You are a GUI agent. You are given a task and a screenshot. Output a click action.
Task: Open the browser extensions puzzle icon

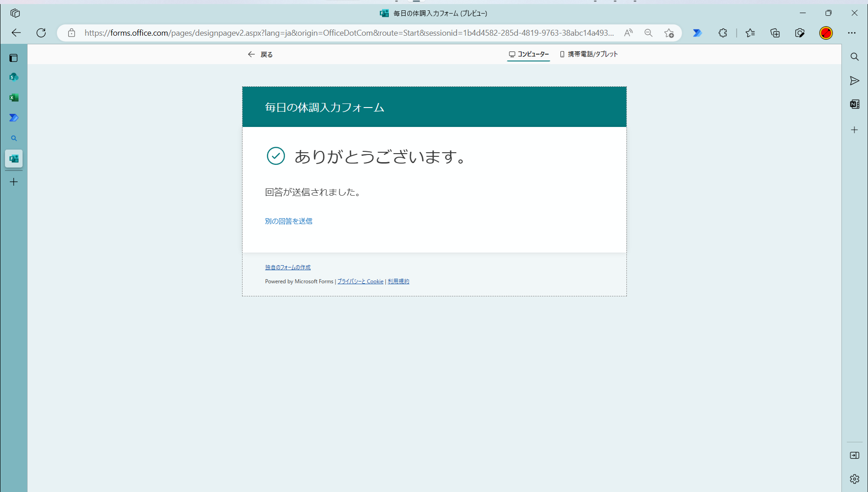[x=723, y=33]
